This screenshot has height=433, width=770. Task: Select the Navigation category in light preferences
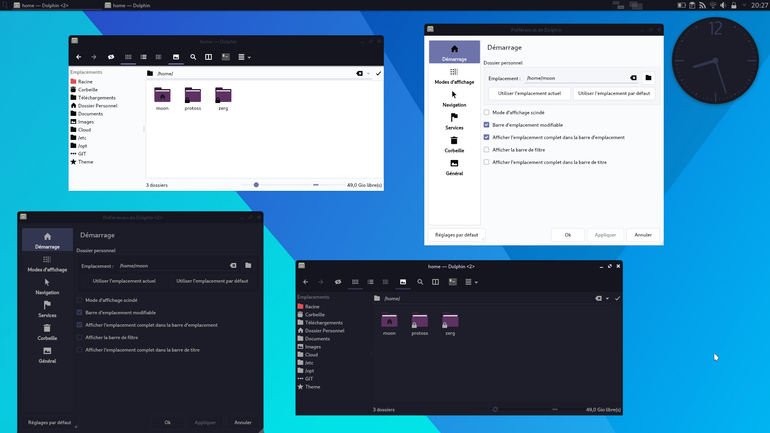click(x=454, y=99)
